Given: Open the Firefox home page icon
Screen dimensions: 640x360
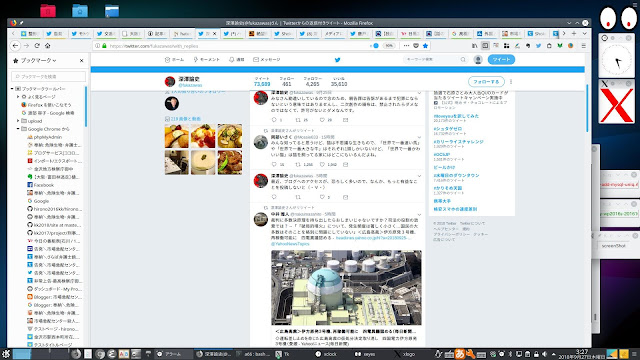Looking at the screenshot, I should 48,46.
